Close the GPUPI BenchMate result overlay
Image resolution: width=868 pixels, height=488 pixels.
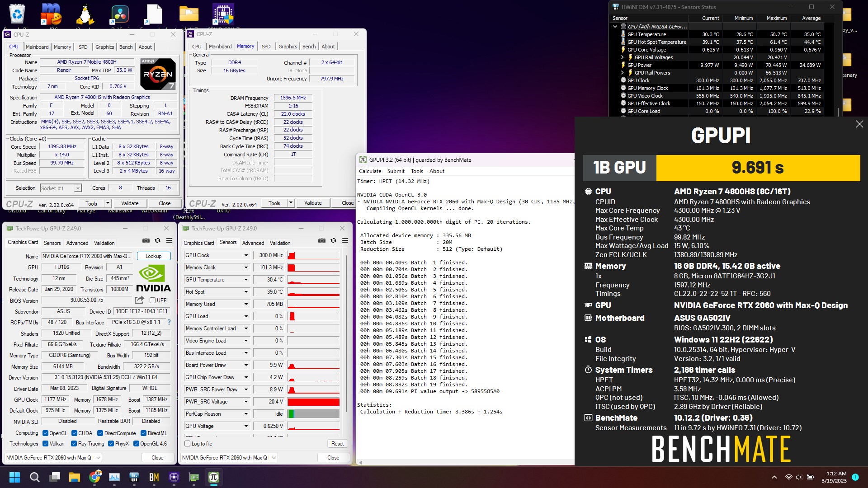[859, 124]
